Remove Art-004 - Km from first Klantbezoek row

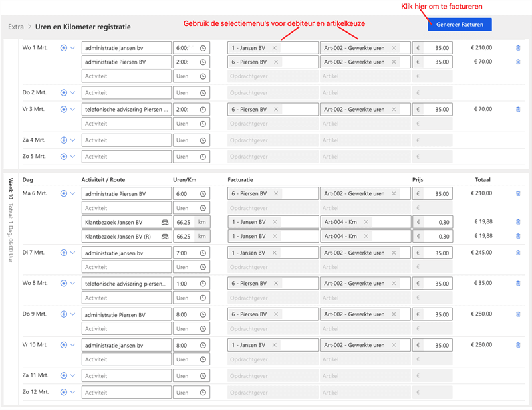click(x=366, y=222)
